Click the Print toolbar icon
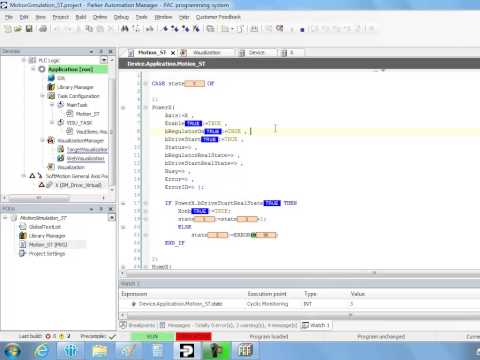 pyautogui.click(x=43, y=29)
